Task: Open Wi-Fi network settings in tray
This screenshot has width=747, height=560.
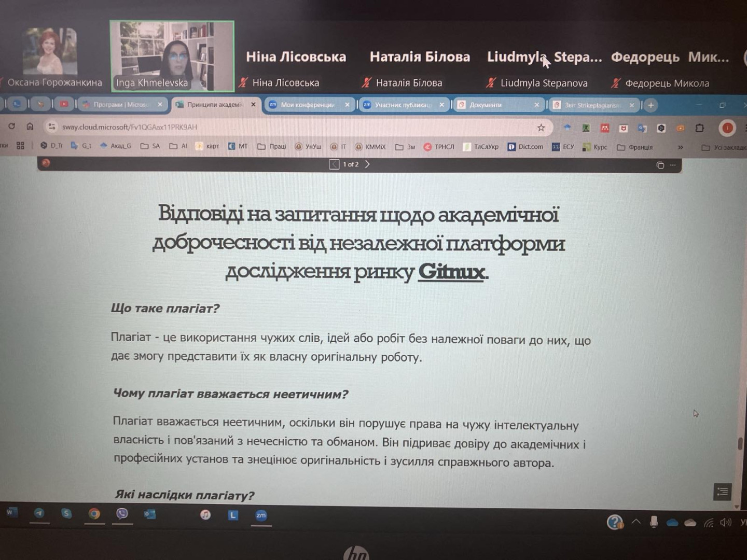Action: pyautogui.click(x=709, y=523)
